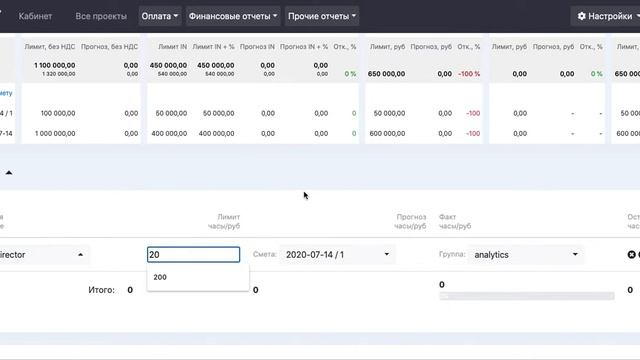Screen dimensions: 640x360
Task: Click the 1 320 000,00 value with НДС
Action: 59,74
